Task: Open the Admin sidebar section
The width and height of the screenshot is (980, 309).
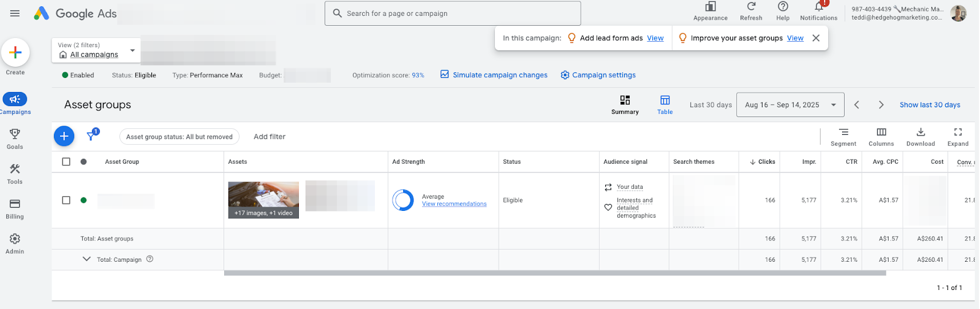Action: (x=15, y=243)
